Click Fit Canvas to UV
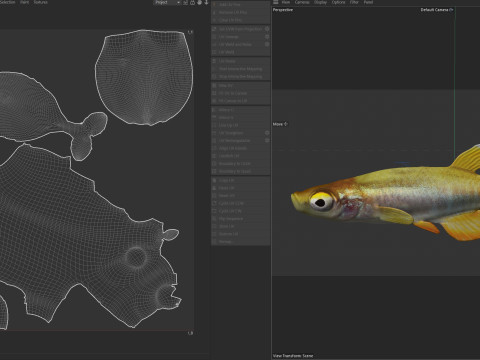The height and width of the screenshot is (360, 480). [x=240, y=101]
